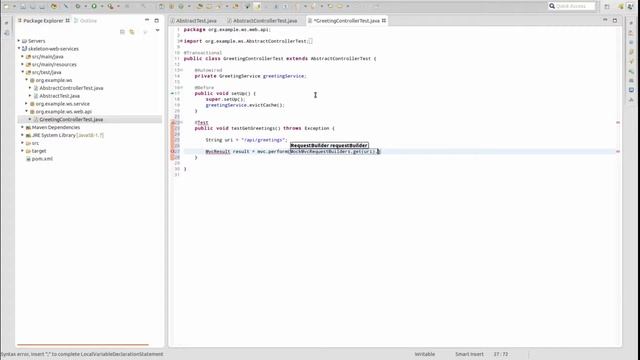Click the Save toolbar icon

[23, 6]
